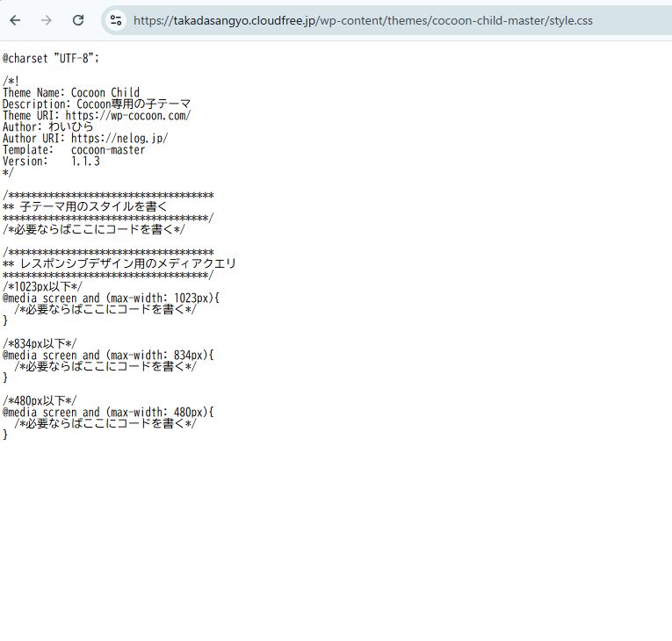Screen dimensions: 672x641
Task: Click the 'Description: Cocoon専用の子テーマ' line
Action: (x=97, y=104)
